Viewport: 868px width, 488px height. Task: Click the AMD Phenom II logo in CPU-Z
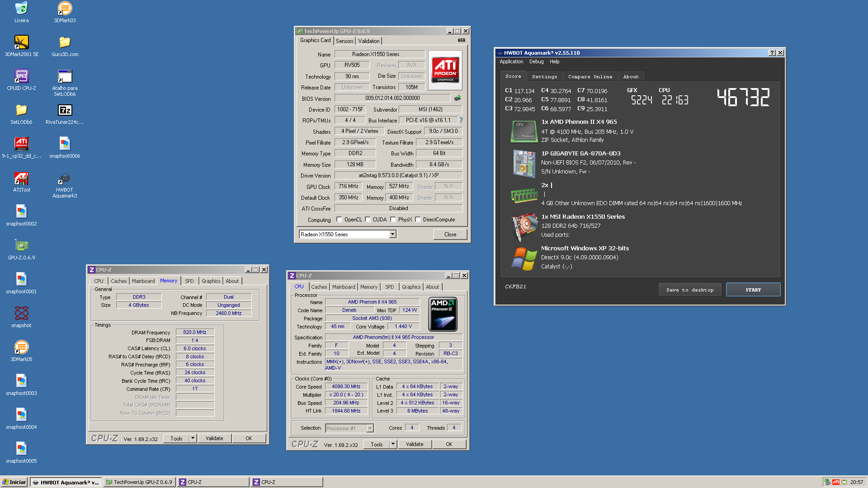(442, 314)
